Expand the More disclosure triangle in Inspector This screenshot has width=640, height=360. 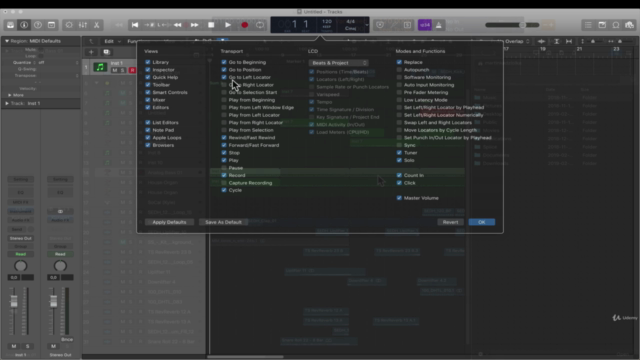(9, 95)
